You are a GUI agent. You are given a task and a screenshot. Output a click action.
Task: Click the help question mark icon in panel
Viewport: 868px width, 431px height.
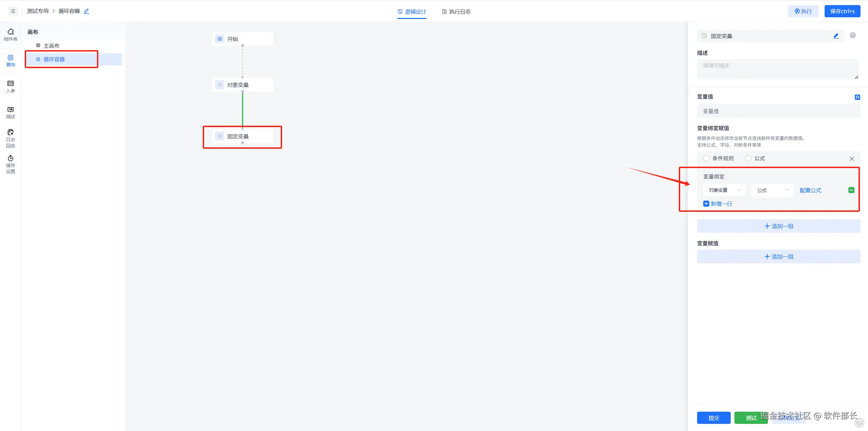pos(852,35)
